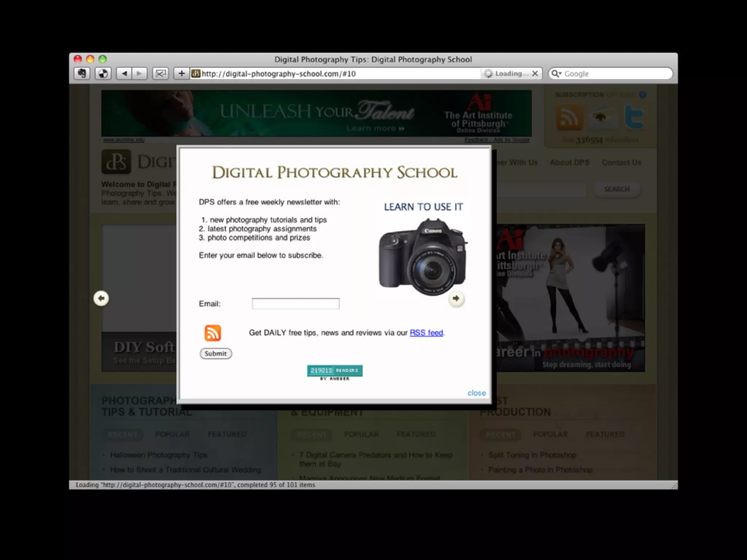747x560 pixels.
Task: Click the scissors web clip toolbar button
Action: tap(160, 74)
